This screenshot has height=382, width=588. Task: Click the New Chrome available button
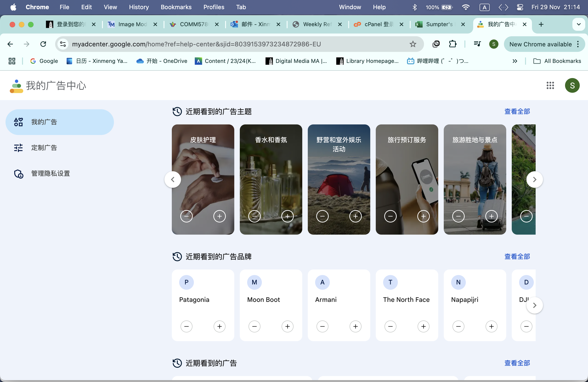click(540, 44)
